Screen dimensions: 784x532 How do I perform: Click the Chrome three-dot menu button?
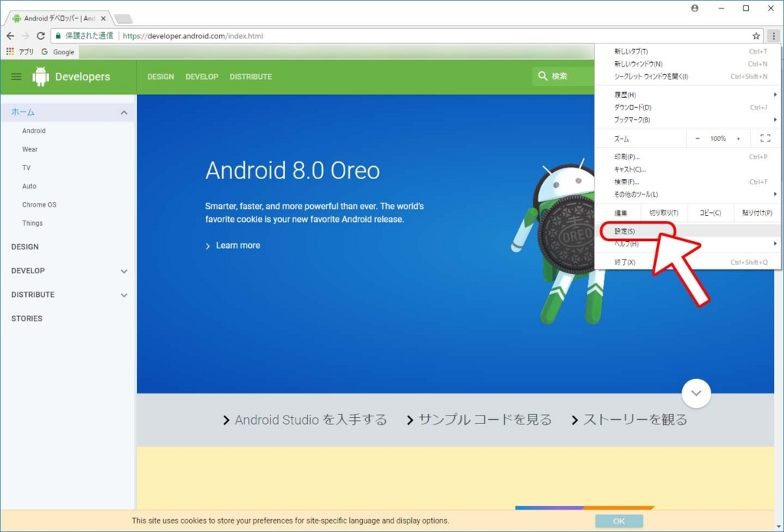tap(773, 36)
